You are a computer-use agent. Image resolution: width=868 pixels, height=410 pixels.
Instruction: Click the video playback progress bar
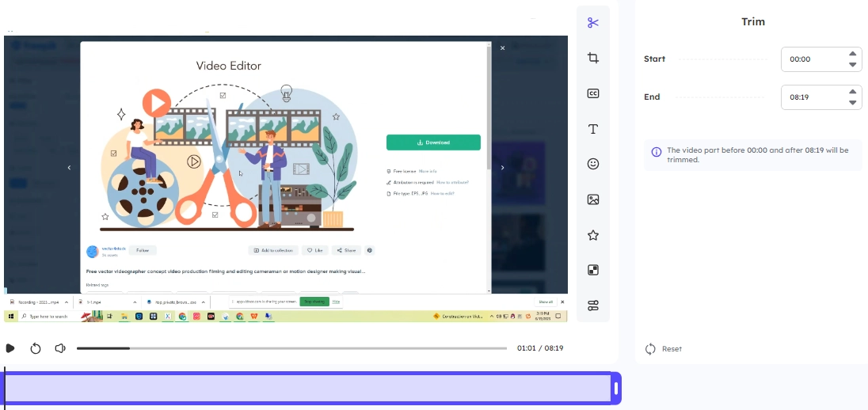pos(293,348)
